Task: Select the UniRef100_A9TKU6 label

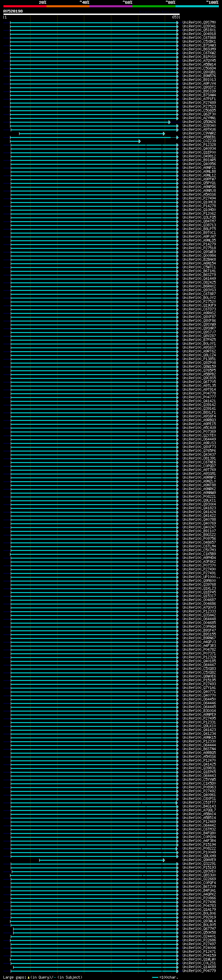Action: coord(199,129)
